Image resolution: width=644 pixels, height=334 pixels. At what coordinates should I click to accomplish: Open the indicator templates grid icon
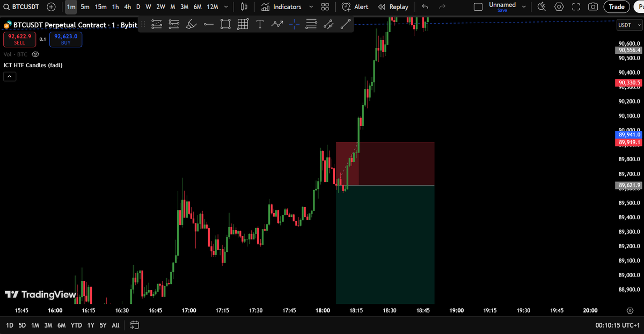click(325, 7)
